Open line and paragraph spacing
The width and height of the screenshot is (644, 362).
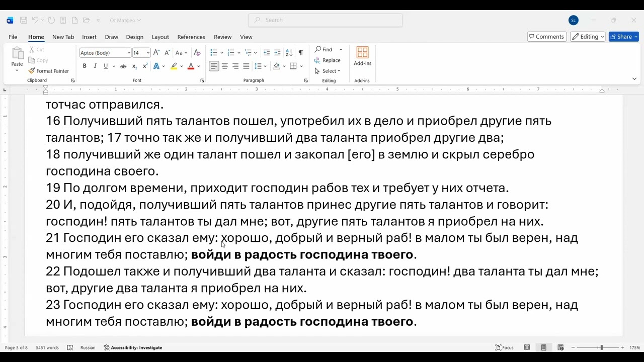coord(258,66)
